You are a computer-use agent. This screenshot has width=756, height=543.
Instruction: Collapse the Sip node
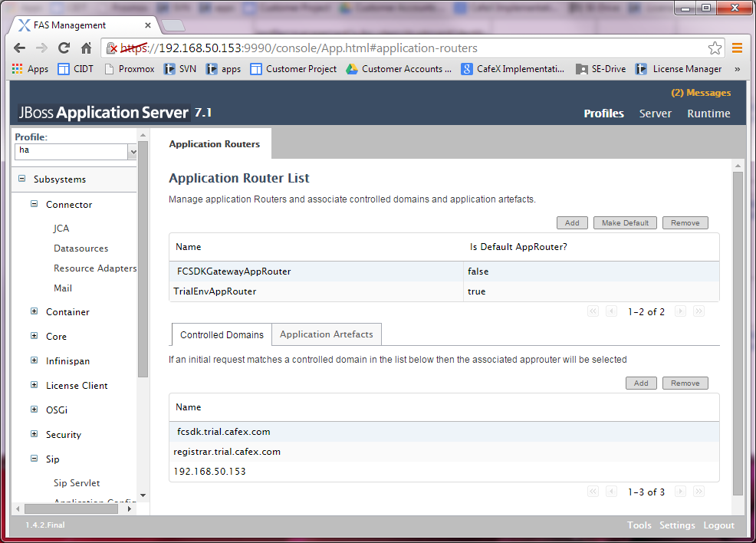click(x=35, y=459)
